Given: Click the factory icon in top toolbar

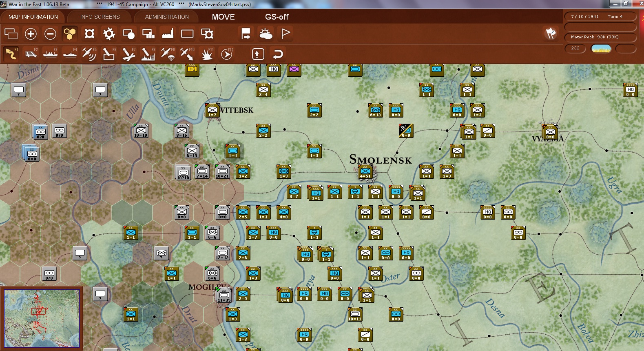Looking at the screenshot, I should coord(168,34).
